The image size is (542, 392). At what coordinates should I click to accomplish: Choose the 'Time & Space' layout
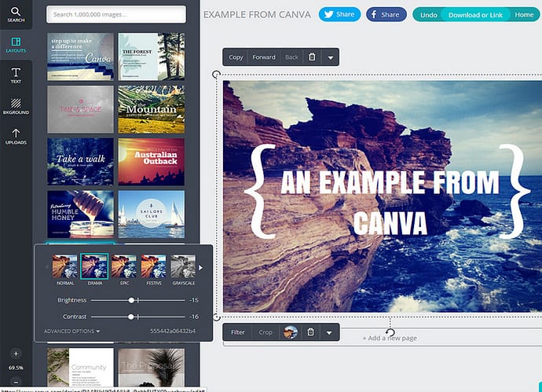pyautogui.click(x=80, y=109)
